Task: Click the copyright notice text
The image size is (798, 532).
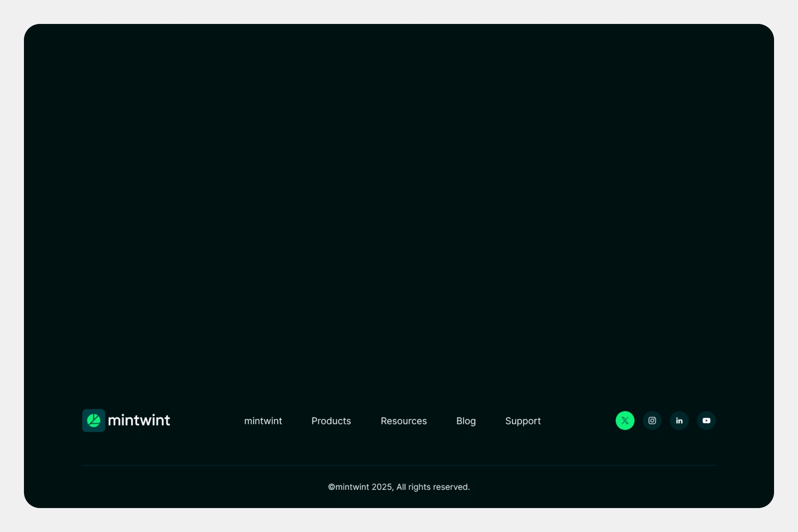Action: point(399,487)
